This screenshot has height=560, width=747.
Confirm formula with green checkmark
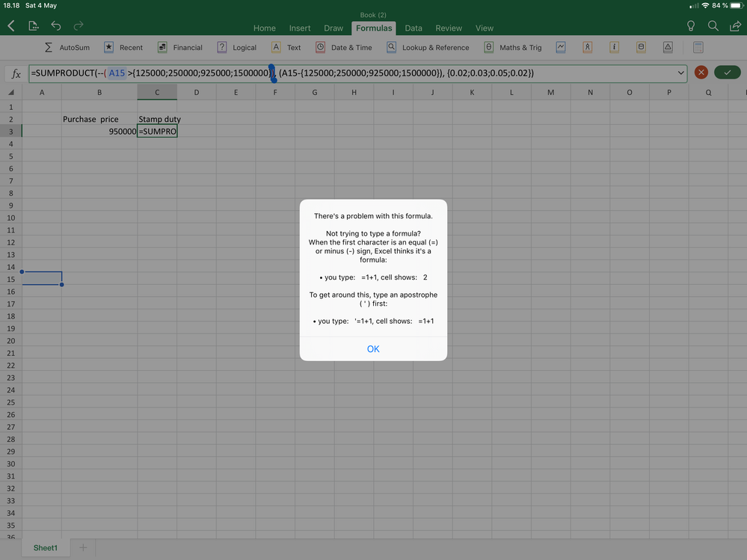point(727,73)
